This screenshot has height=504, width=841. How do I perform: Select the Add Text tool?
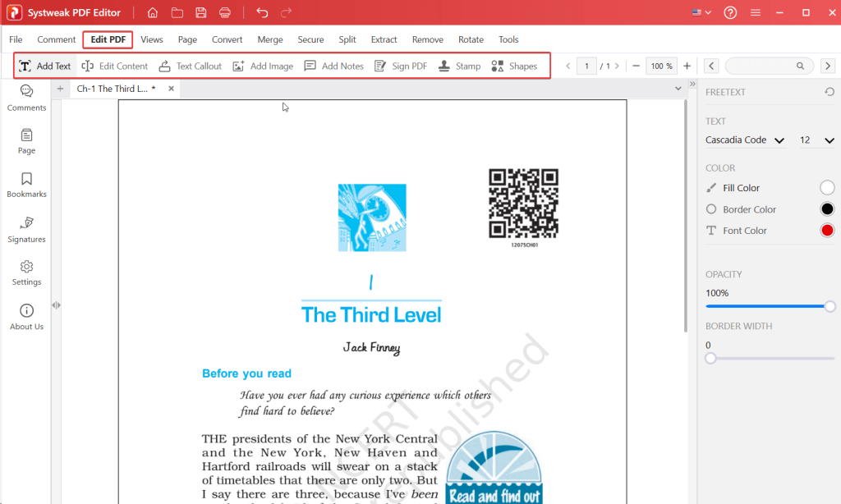45,66
